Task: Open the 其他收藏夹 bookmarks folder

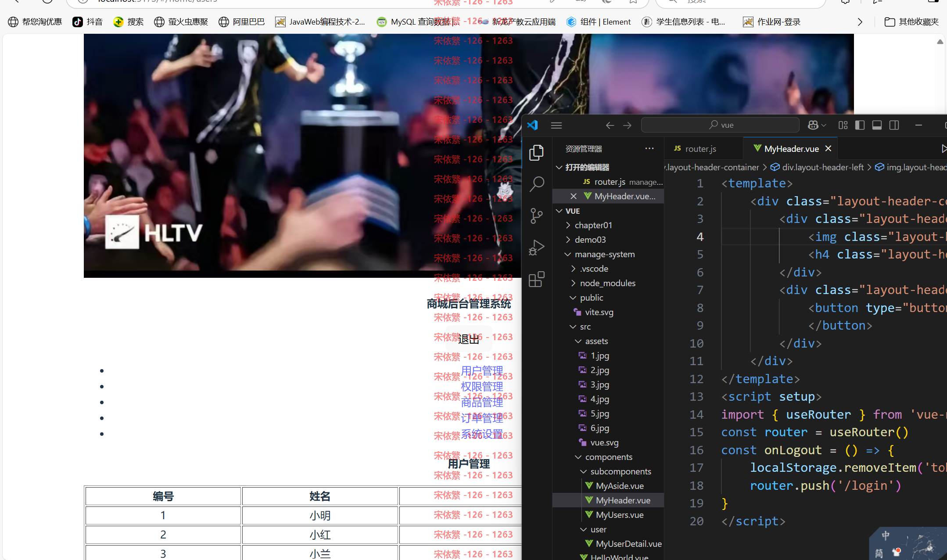Action: click(x=911, y=22)
